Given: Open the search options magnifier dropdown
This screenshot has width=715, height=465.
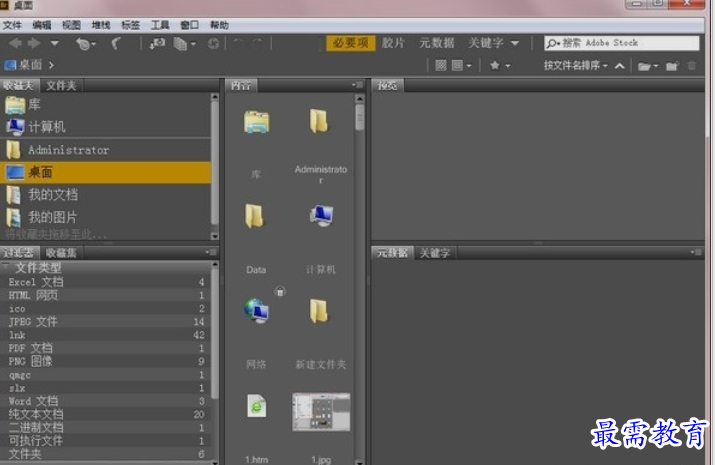Looking at the screenshot, I should (x=553, y=43).
